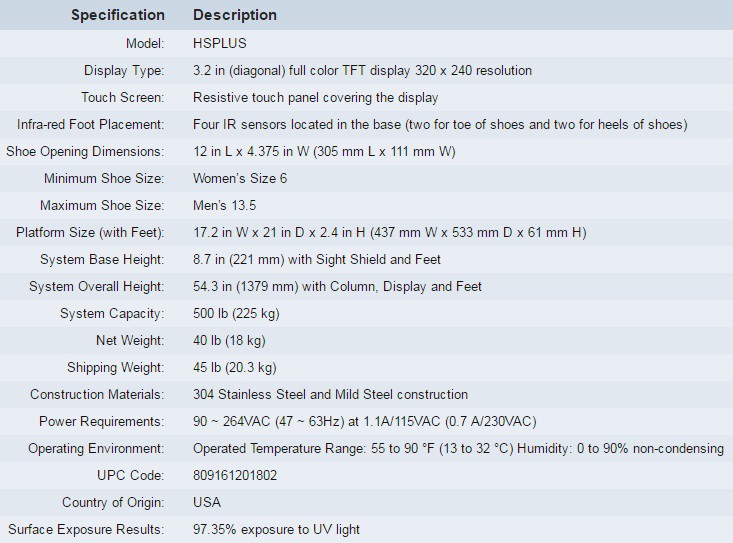Click the Display Type label
733x543 pixels.
124,71
